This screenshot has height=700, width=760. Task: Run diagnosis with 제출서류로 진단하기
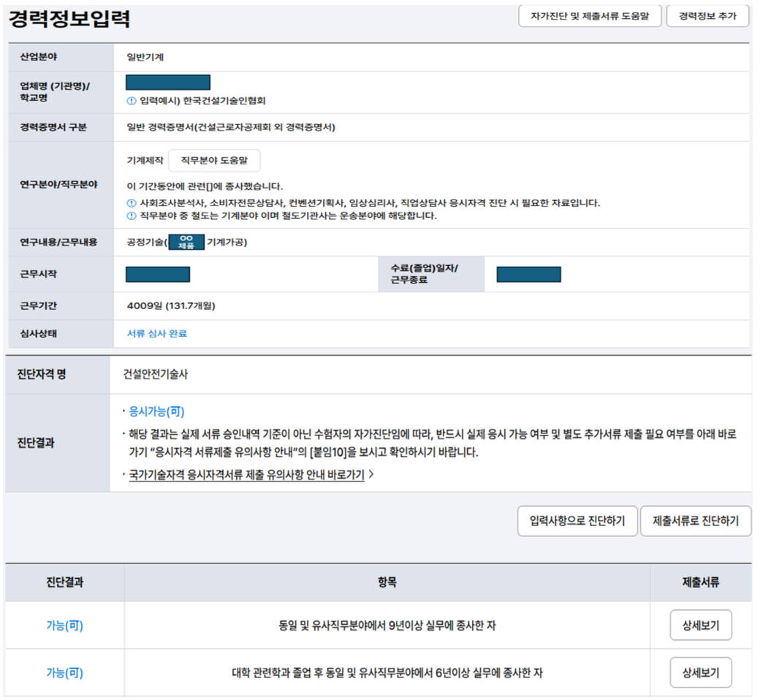pyautogui.click(x=695, y=521)
